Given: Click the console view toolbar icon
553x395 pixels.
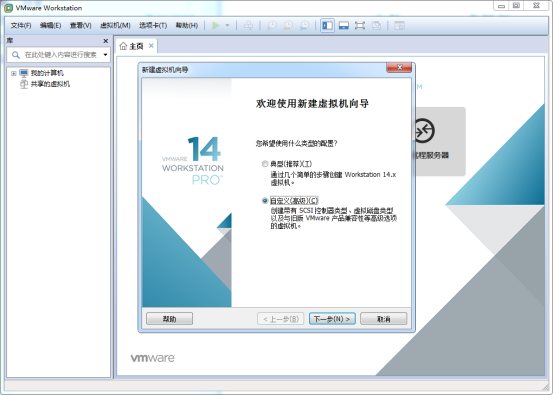Looking at the screenshot, I should [399, 25].
